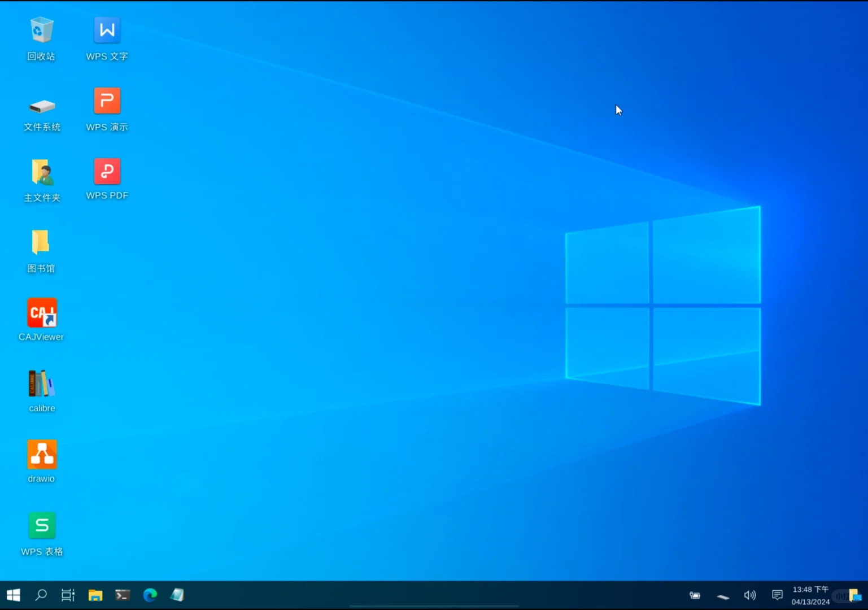Select the calibre desktop icon
Screen dimensions: 868x610
42,391
